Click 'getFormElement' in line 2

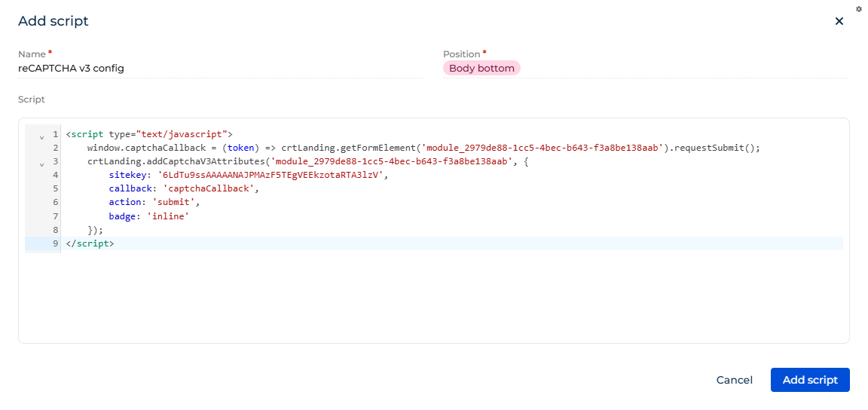pyautogui.click(x=379, y=148)
